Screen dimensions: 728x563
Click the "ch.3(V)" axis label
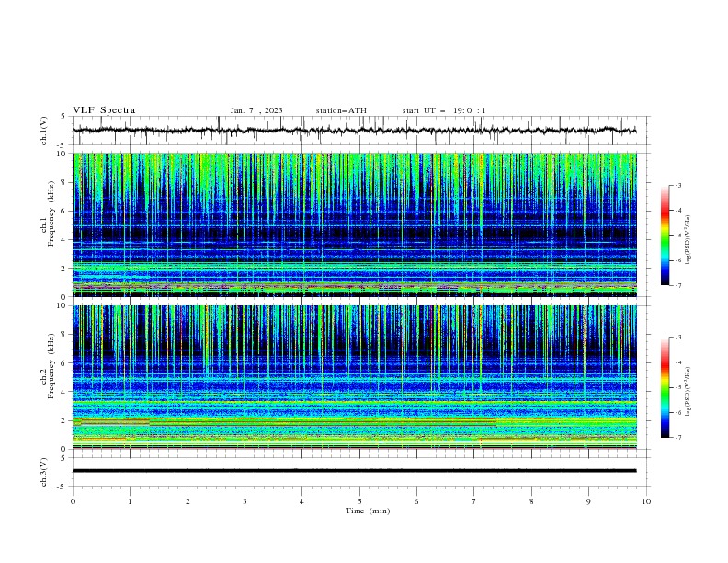point(44,472)
